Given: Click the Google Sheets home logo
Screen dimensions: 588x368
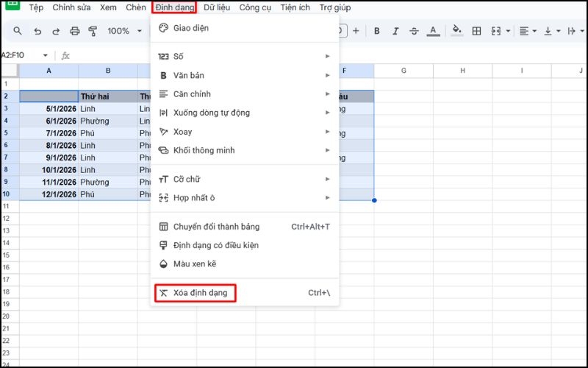Looking at the screenshot, I should tap(12, 5).
